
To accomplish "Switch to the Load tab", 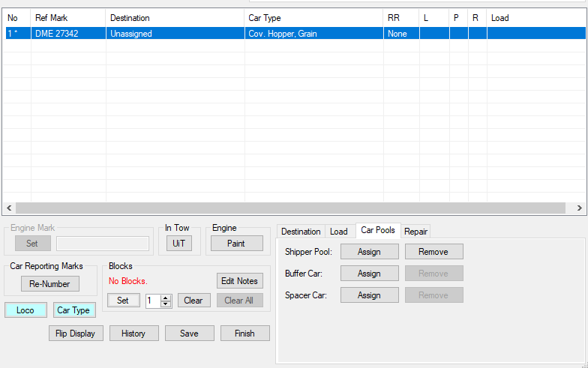I will coord(339,232).
